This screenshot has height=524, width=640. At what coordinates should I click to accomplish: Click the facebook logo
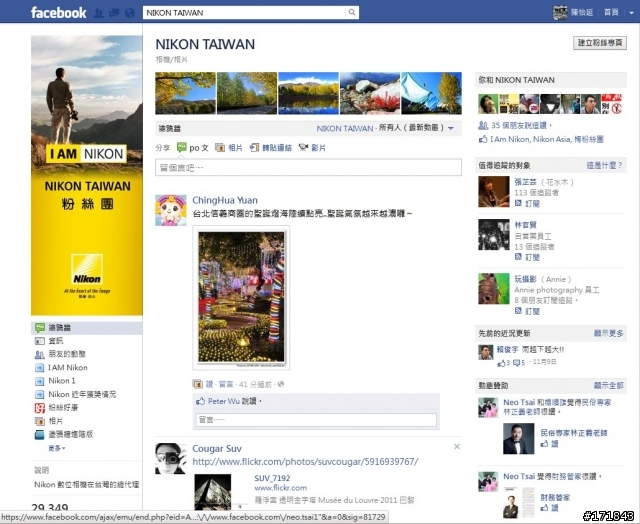click(x=58, y=13)
